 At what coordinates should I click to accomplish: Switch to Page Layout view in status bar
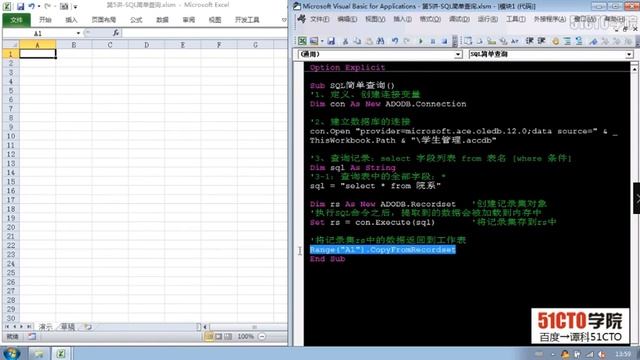pyautogui.click(x=218, y=336)
